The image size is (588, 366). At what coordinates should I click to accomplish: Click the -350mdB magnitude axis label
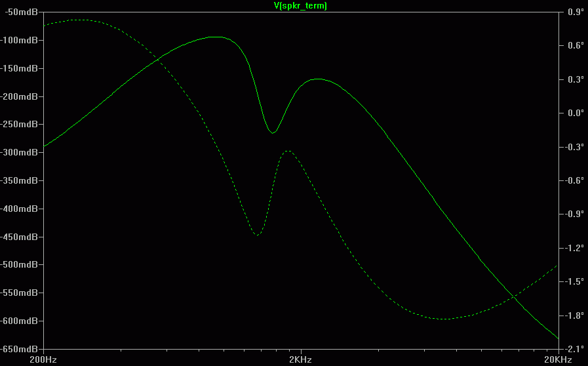tap(20, 180)
